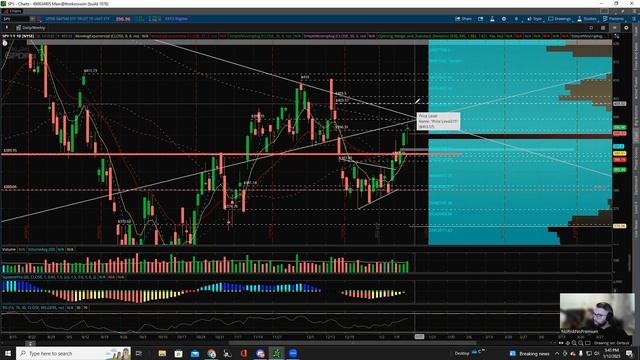Open the notification center icon
The image size is (640, 360).
tap(629, 353)
